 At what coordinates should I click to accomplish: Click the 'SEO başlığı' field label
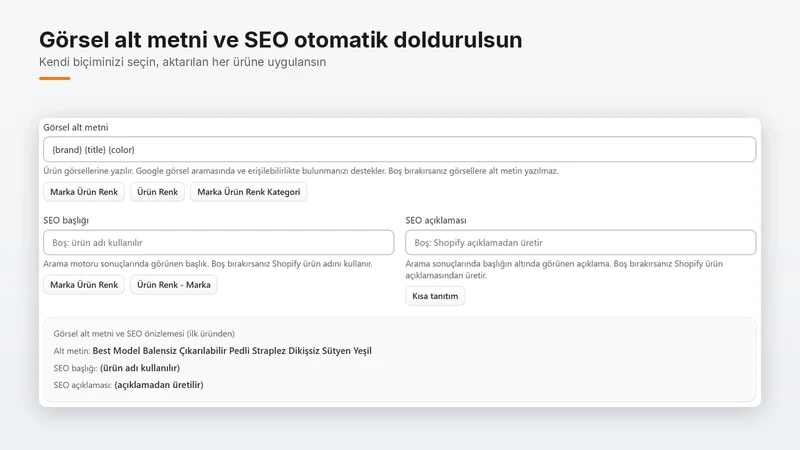pos(66,220)
